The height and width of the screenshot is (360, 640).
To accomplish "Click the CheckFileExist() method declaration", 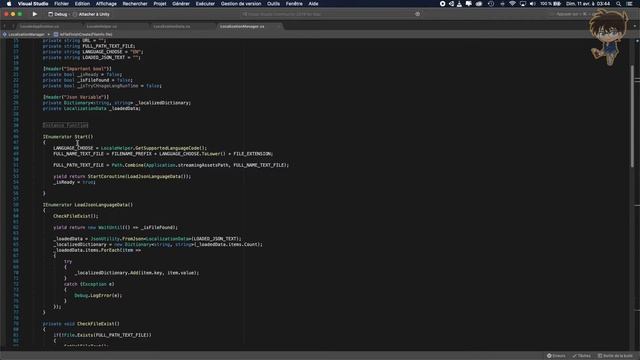I will tap(81, 324).
